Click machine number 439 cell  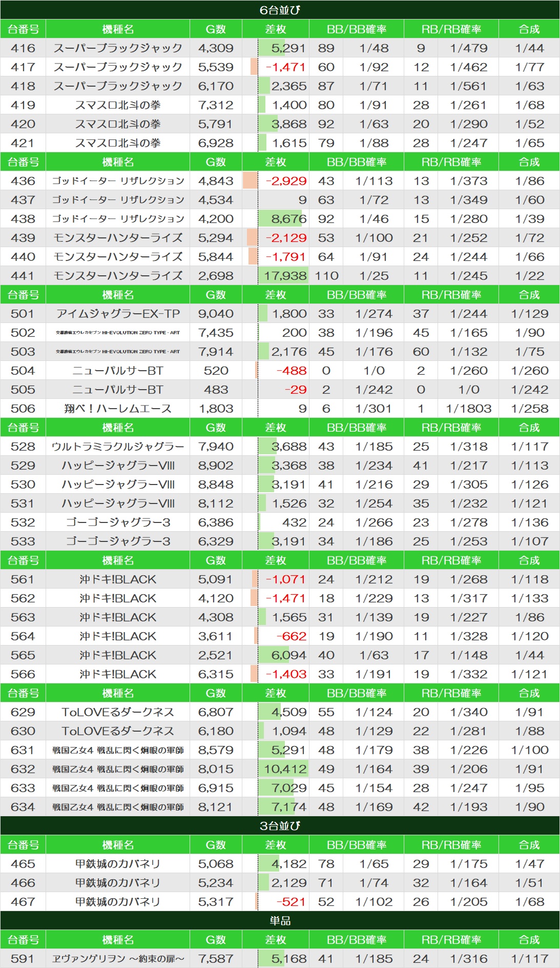[x=23, y=238]
